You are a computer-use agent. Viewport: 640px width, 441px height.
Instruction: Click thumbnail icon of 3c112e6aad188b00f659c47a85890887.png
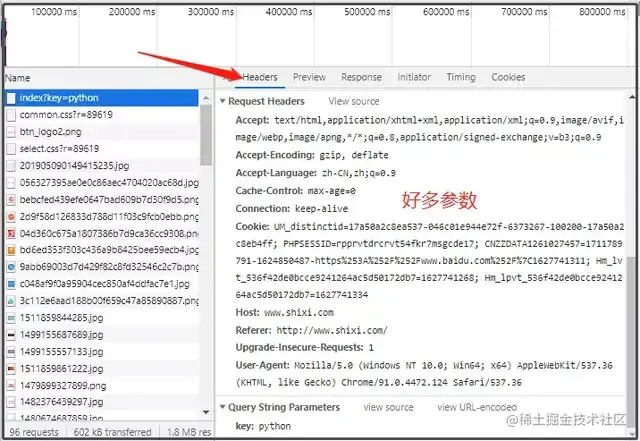11,301
